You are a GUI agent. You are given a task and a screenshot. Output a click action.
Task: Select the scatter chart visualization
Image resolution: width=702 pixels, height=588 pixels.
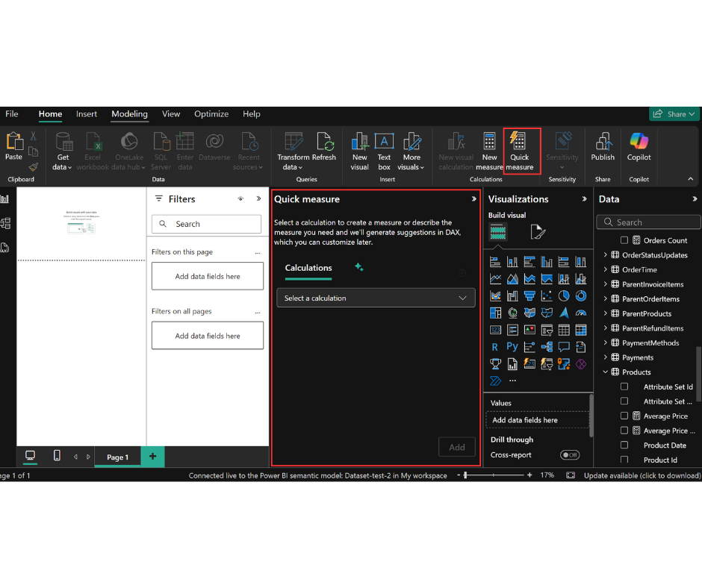(547, 295)
